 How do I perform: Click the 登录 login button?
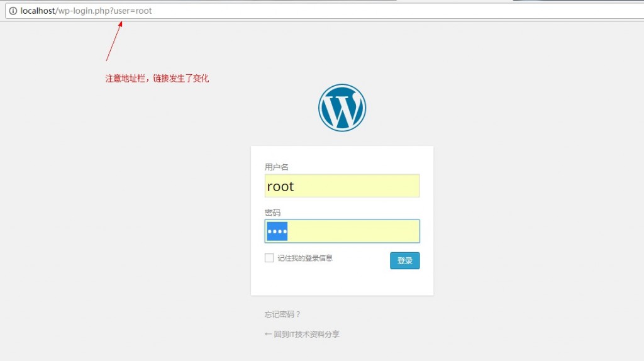[404, 260]
